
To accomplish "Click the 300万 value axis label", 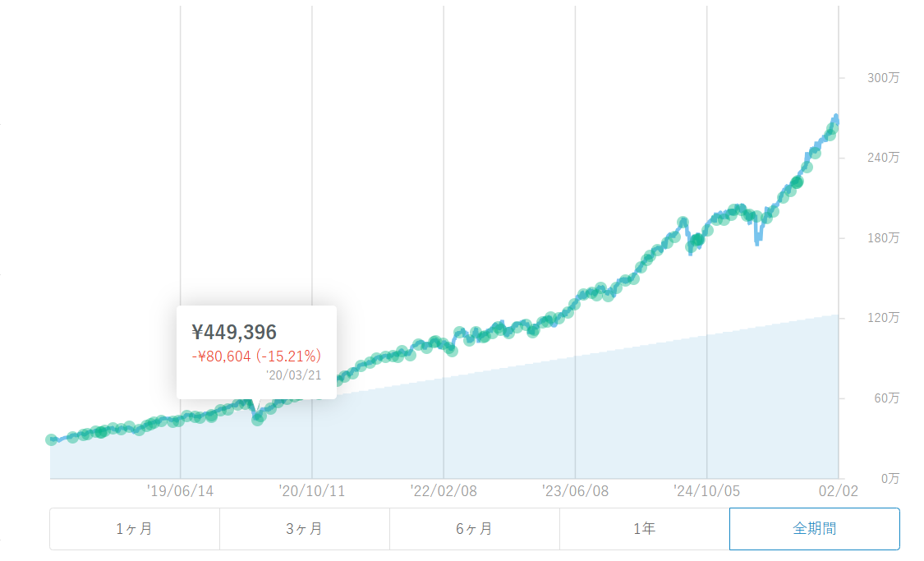I will [x=884, y=78].
